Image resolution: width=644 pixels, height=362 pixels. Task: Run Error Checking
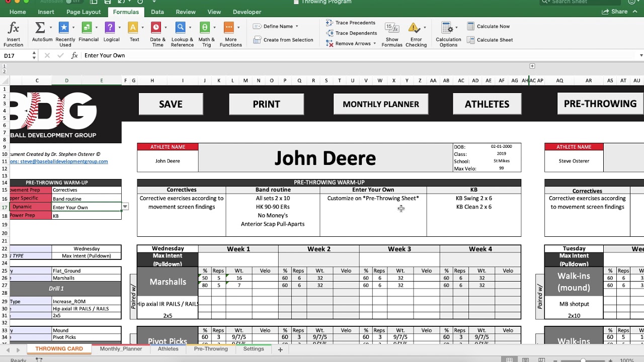coord(416,34)
